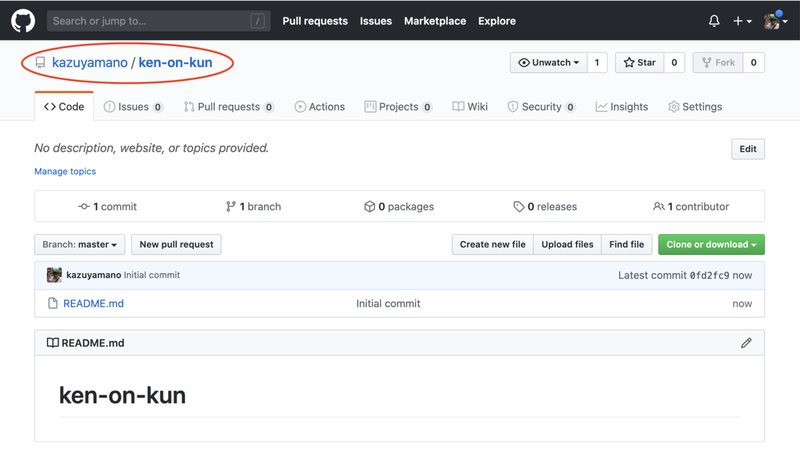Viewport: 800px width, 457px height.
Task: Open the repository Settings tab
Action: click(695, 107)
